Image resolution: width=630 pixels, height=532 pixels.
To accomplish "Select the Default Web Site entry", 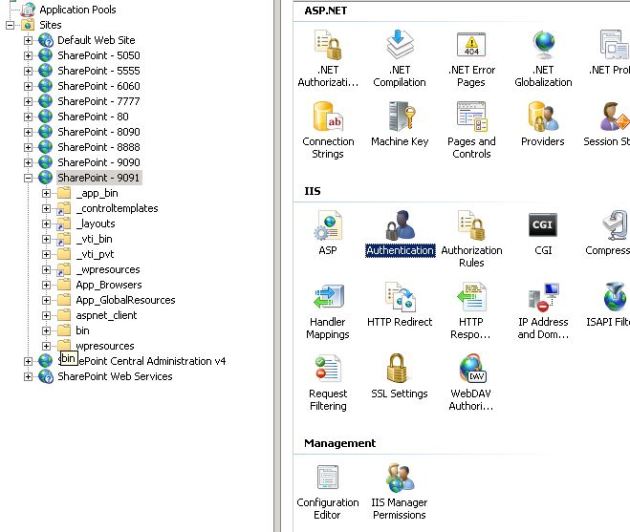I will pyautogui.click(x=96, y=40).
